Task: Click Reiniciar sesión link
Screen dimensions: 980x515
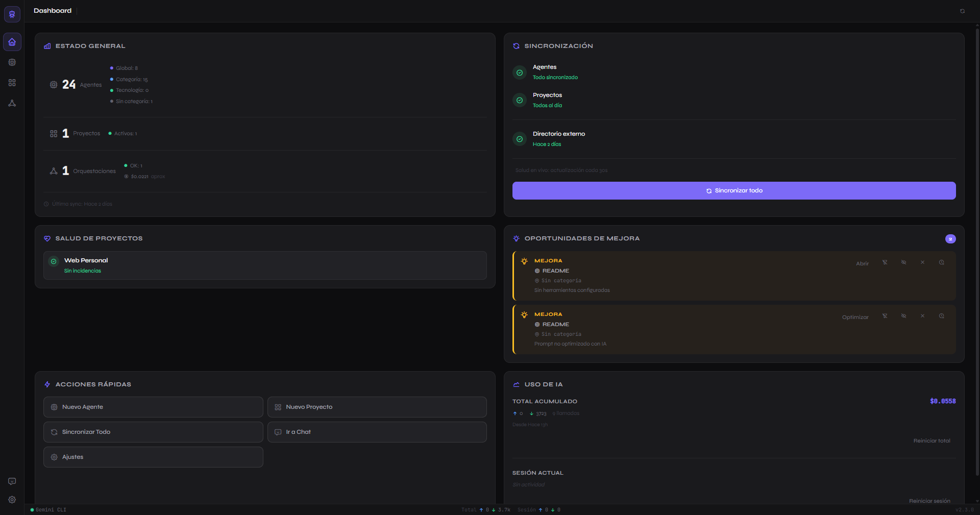Action: 929,501
